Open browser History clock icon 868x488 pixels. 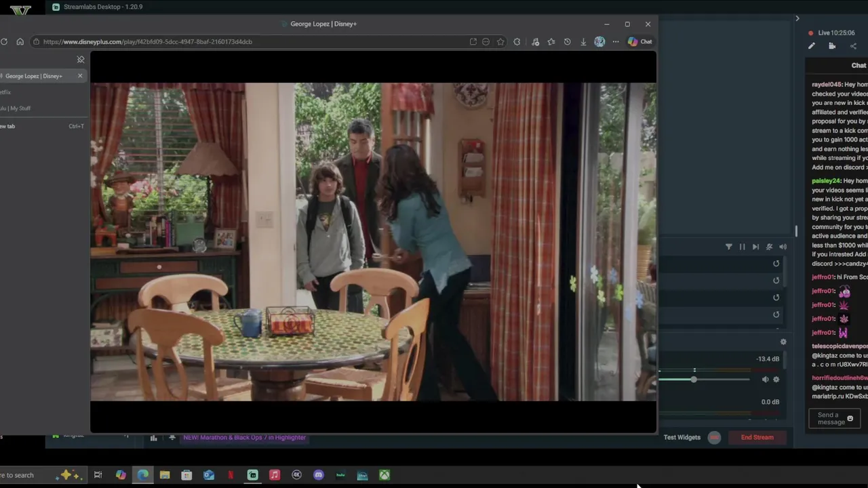[567, 41]
